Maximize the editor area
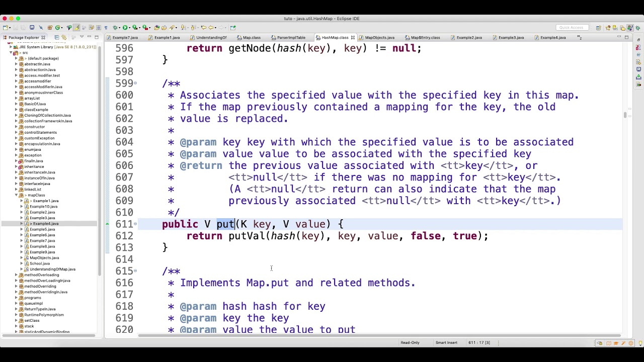The image size is (644, 362). (626, 37)
